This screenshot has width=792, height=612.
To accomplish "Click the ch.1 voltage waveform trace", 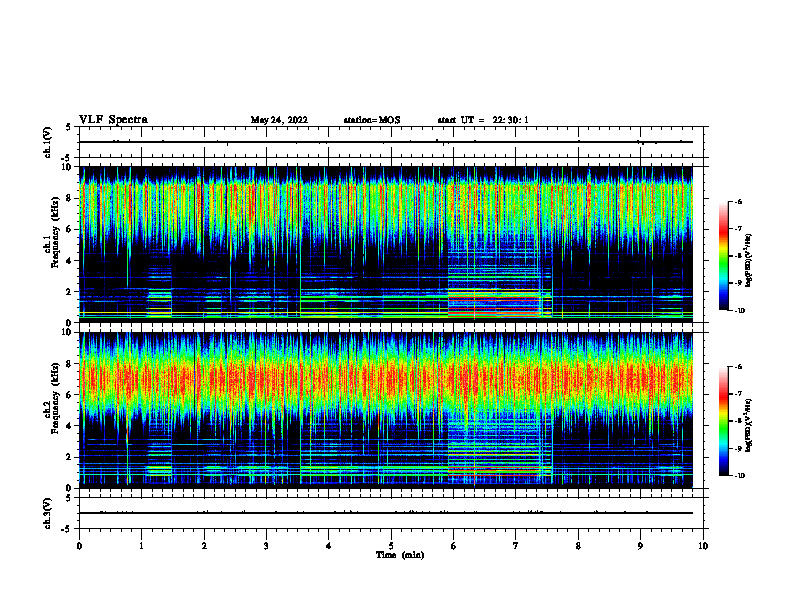I will [386, 142].
